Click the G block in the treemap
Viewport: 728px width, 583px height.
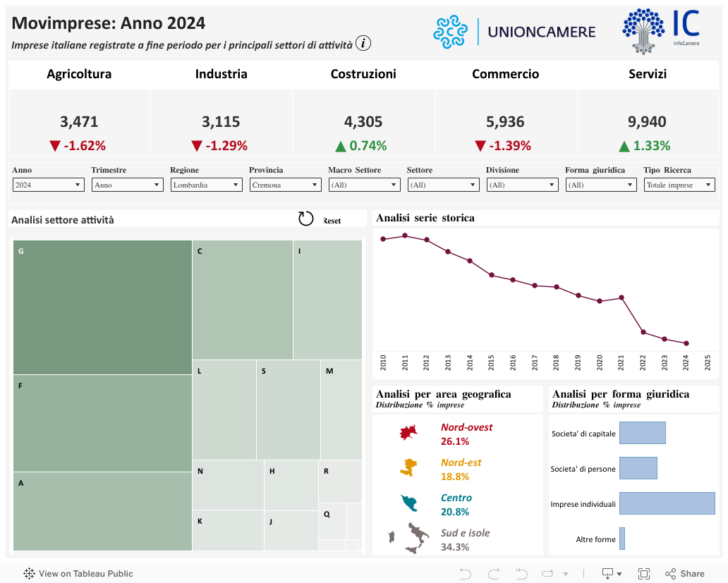click(x=102, y=307)
